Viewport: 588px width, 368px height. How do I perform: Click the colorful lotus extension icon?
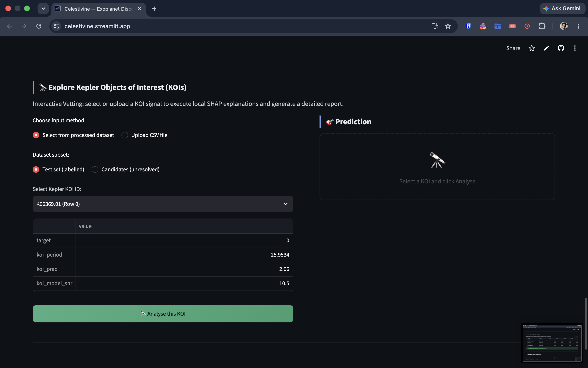point(483,26)
